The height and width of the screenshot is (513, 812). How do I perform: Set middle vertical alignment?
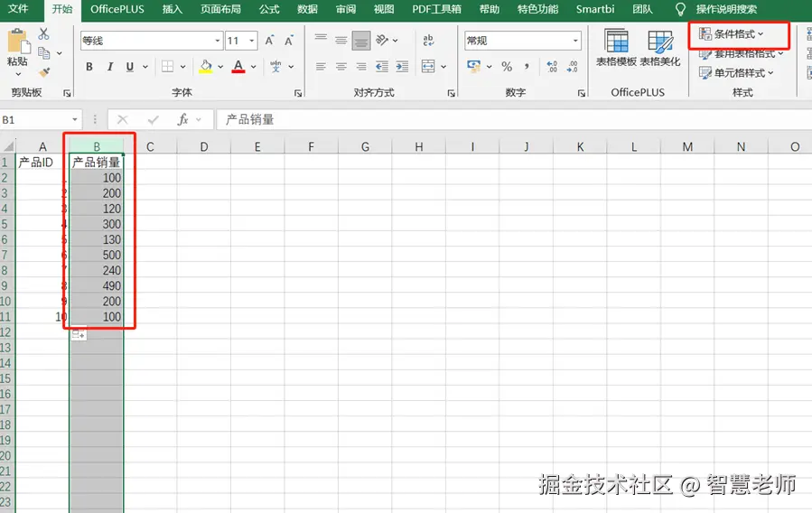click(x=341, y=40)
